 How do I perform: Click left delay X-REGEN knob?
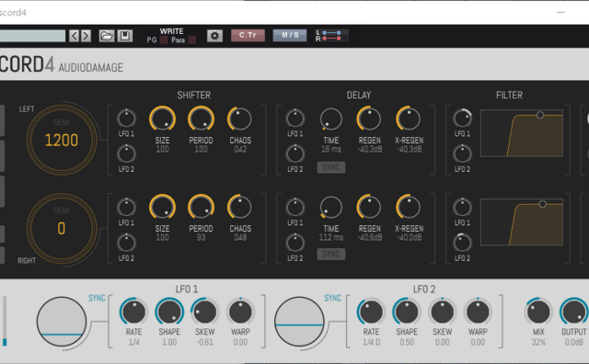click(409, 119)
